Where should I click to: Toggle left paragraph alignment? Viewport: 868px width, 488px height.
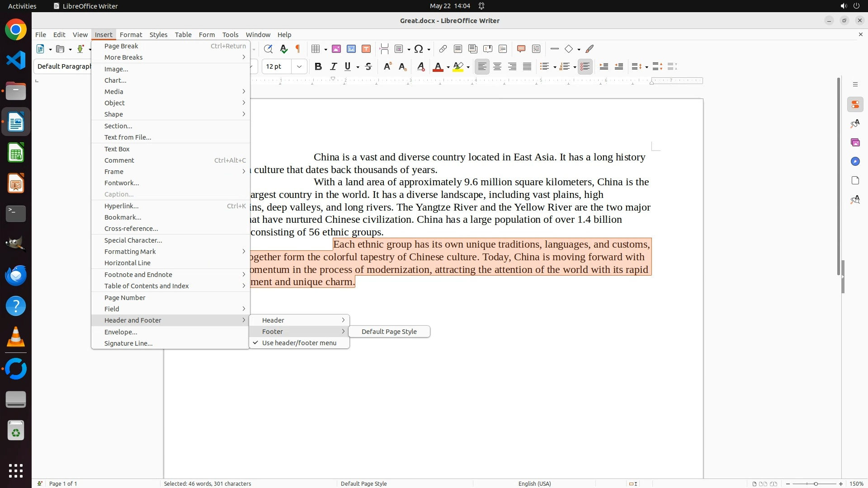(482, 67)
